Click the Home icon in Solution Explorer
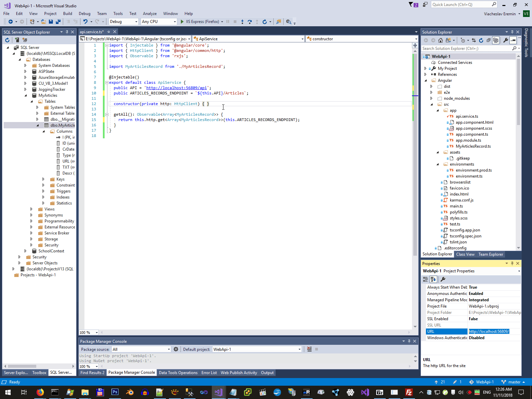532x399 pixels. pos(441,40)
